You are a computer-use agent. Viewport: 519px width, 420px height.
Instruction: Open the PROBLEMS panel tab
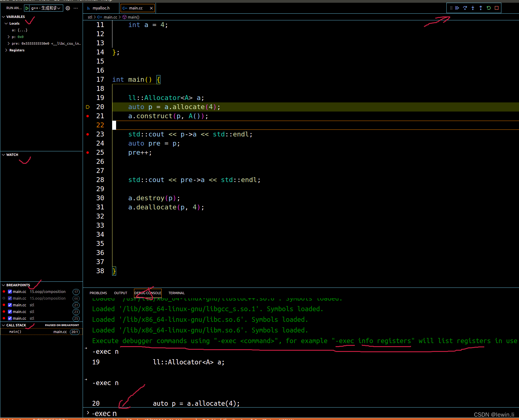click(98, 293)
